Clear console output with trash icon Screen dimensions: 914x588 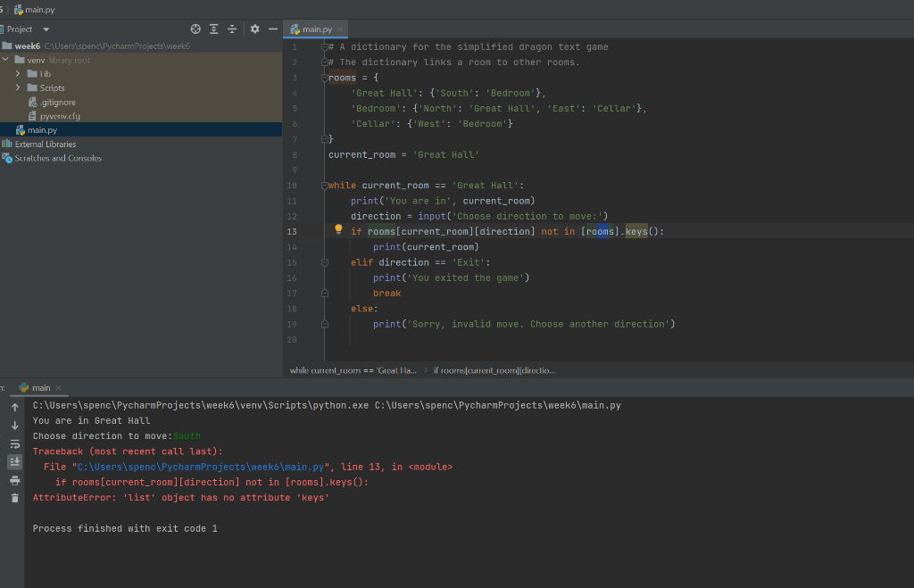14,498
